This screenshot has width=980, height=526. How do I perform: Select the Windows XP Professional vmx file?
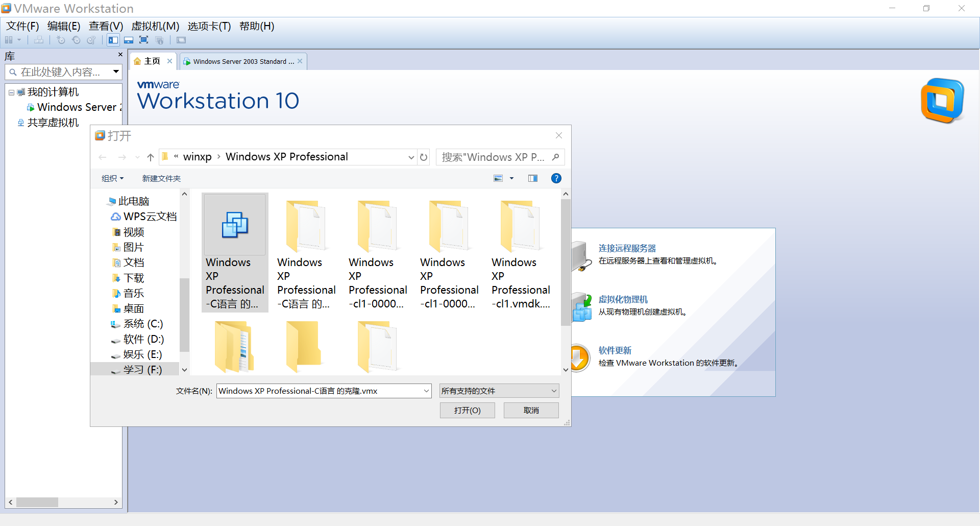[235, 253]
